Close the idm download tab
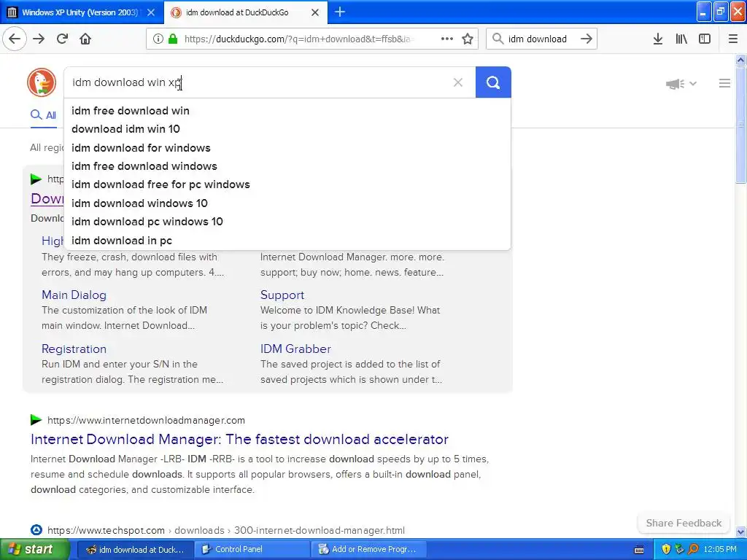This screenshot has width=747, height=560. pos(315,12)
